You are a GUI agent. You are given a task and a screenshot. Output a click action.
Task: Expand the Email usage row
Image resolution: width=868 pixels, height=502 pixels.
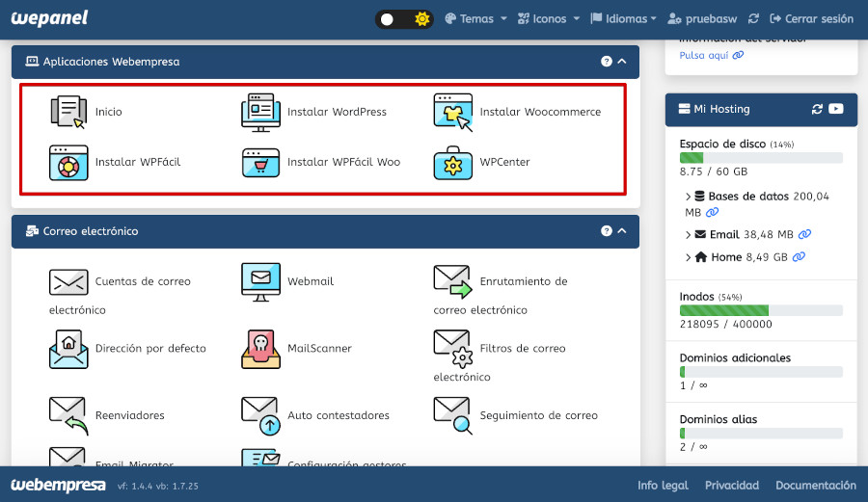tap(688, 235)
